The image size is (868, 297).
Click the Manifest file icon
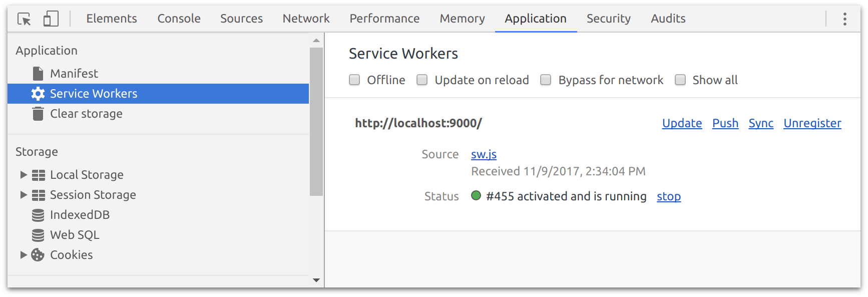click(38, 74)
